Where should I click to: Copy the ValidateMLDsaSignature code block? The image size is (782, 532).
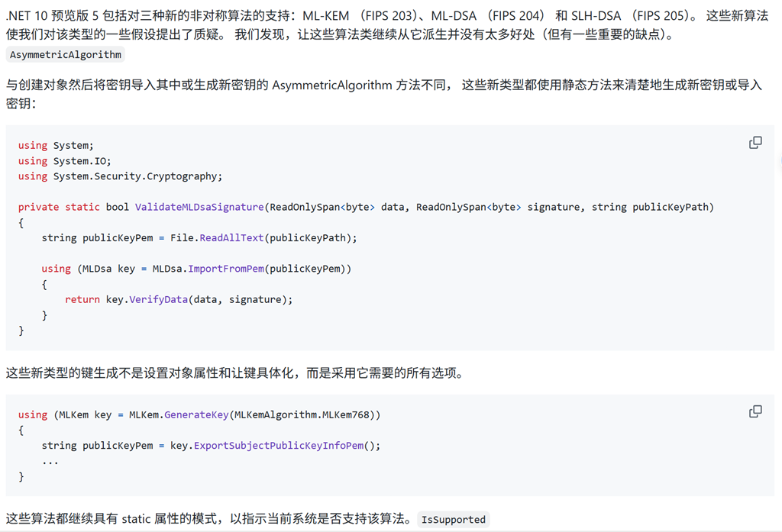click(755, 143)
